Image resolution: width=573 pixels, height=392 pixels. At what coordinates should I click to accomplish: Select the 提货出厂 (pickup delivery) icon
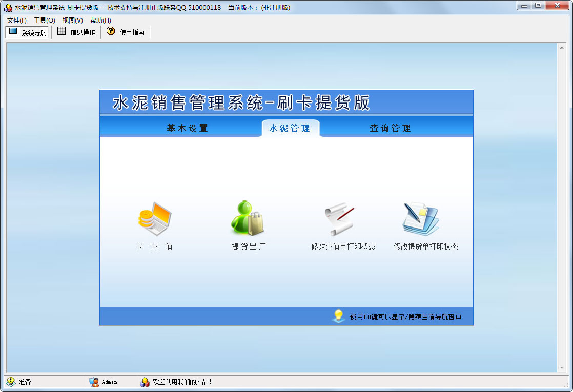(248, 218)
